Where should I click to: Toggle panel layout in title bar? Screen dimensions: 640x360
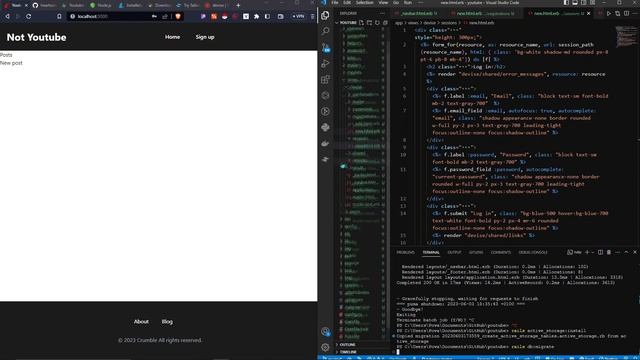click(x=575, y=2)
